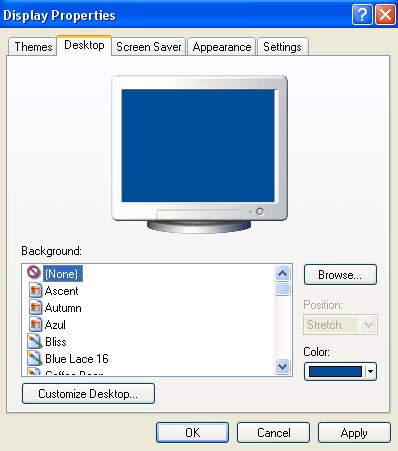
Task: Click the Bliss wallpaper file icon
Action: pyautogui.click(x=34, y=341)
